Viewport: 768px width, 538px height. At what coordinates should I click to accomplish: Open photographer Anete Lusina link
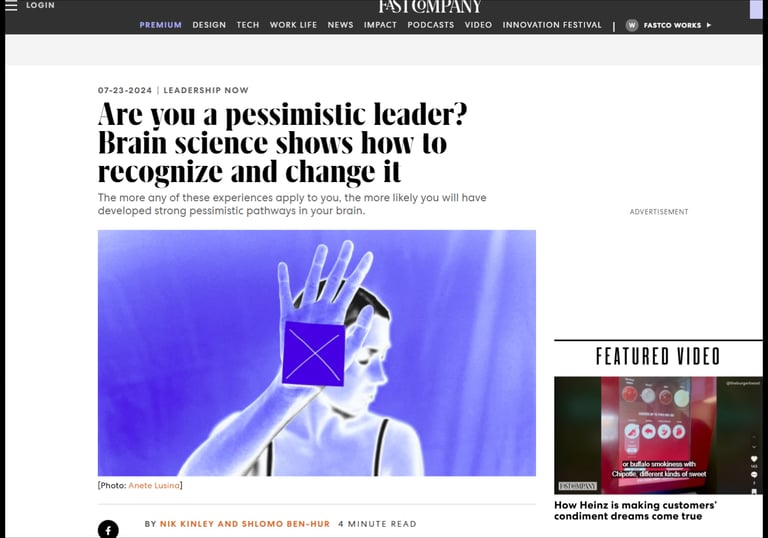pos(154,486)
